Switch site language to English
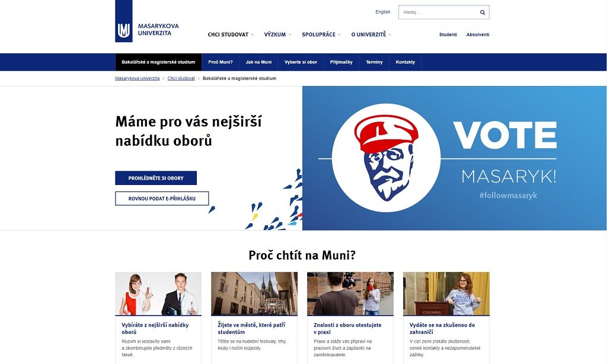Image resolution: width=607 pixels, height=364 pixels. pos(382,12)
